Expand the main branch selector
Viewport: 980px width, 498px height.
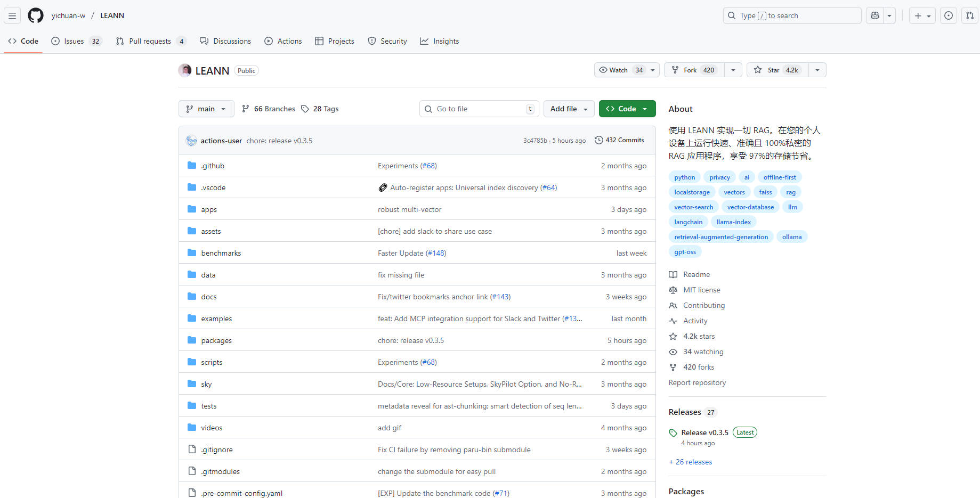click(206, 109)
